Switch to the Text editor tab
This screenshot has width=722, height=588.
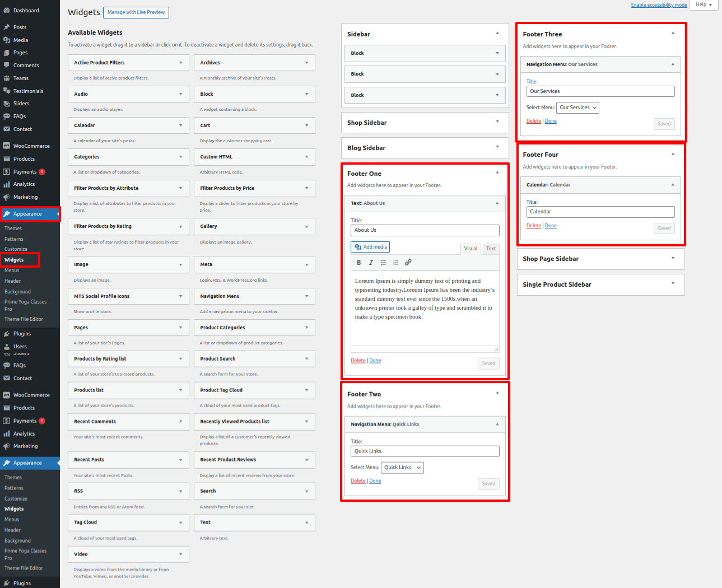tap(491, 249)
